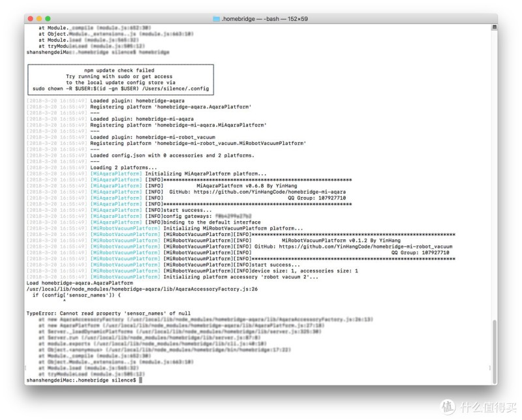The width and height of the screenshot is (522, 420).
Task: Open the homebridge-mi-robot_vacuum GitHub URL
Action: click(x=365, y=247)
